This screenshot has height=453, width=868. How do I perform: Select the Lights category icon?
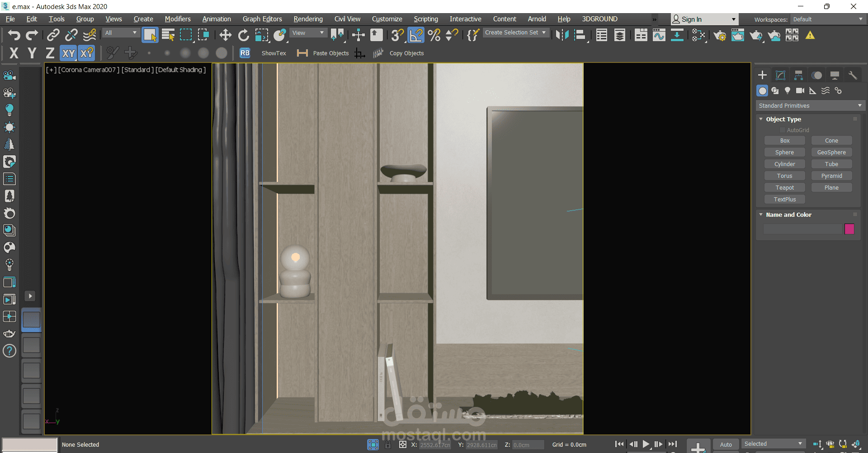pyautogui.click(x=788, y=91)
